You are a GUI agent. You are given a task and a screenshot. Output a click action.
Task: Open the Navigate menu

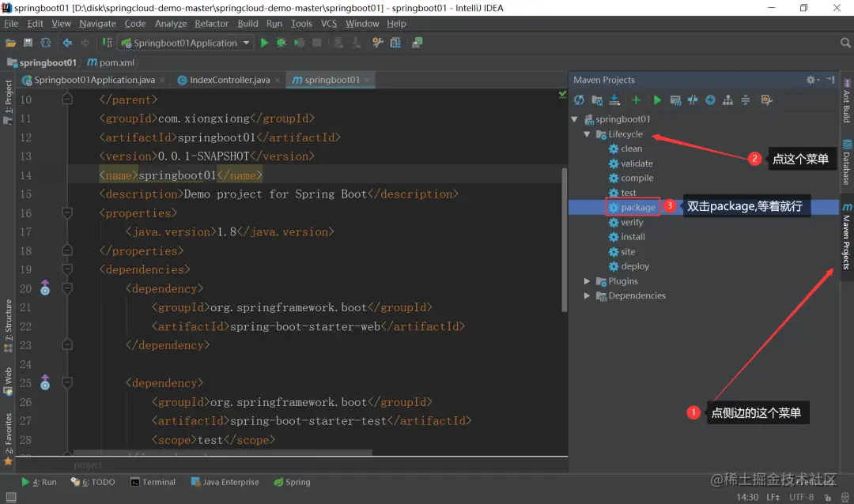[x=97, y=24]
